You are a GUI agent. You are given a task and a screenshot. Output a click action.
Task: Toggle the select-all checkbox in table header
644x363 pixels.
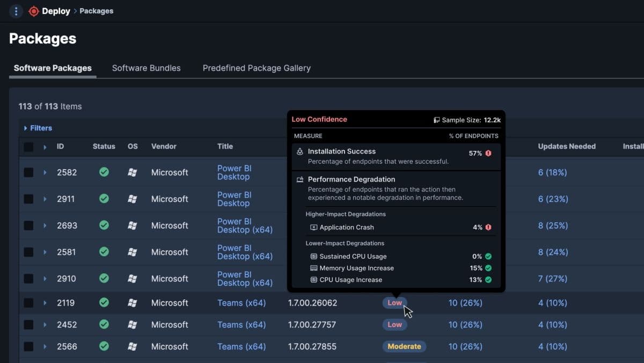pos(28,147)
